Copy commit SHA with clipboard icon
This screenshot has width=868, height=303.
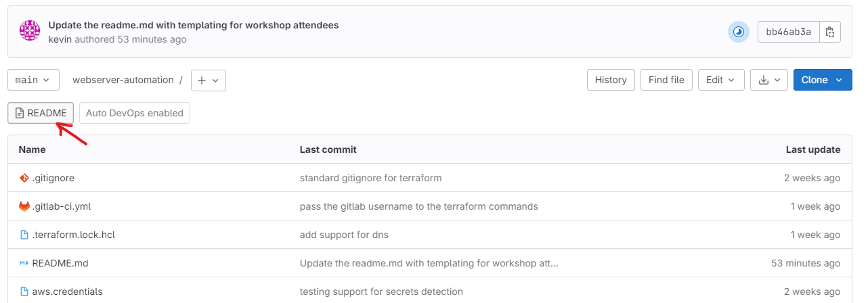[x=830, y=32]
